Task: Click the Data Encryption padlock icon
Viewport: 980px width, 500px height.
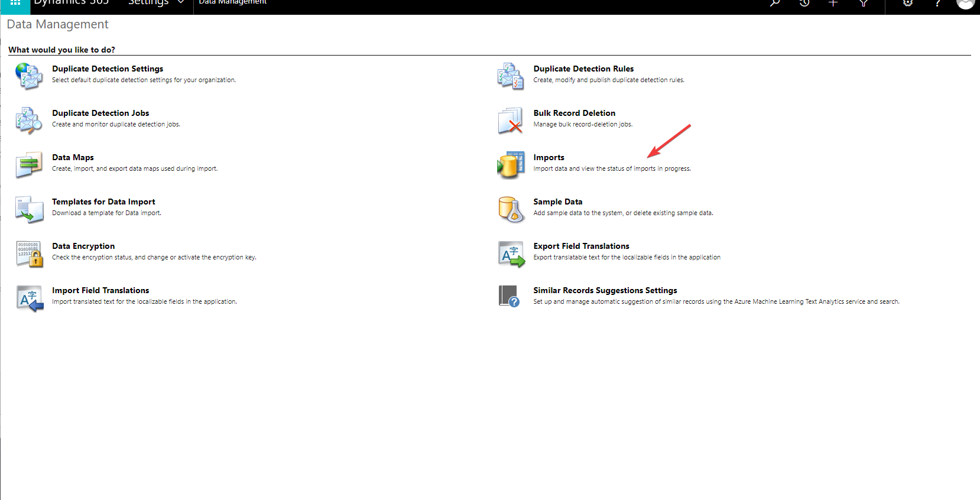Action: 29,254
